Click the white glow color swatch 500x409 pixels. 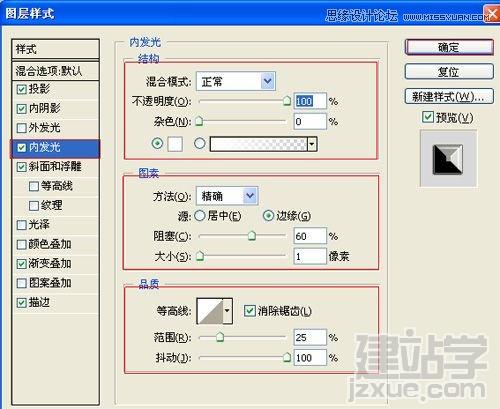[175, 144]
